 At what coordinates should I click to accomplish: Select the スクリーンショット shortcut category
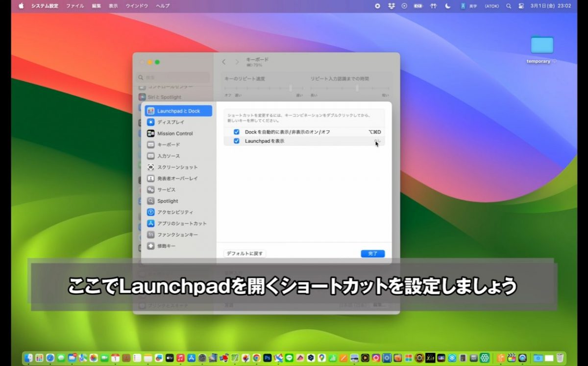[x=178, y=167]
